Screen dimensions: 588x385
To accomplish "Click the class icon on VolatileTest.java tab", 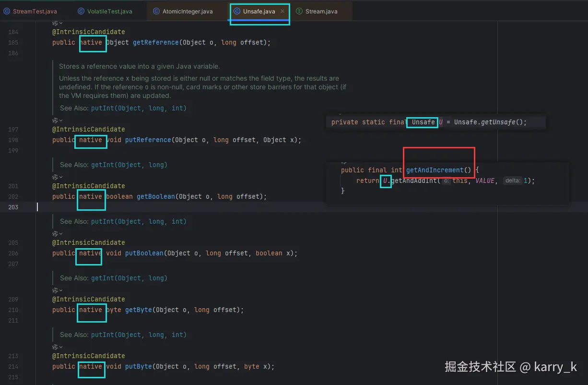I will point(81,12).
